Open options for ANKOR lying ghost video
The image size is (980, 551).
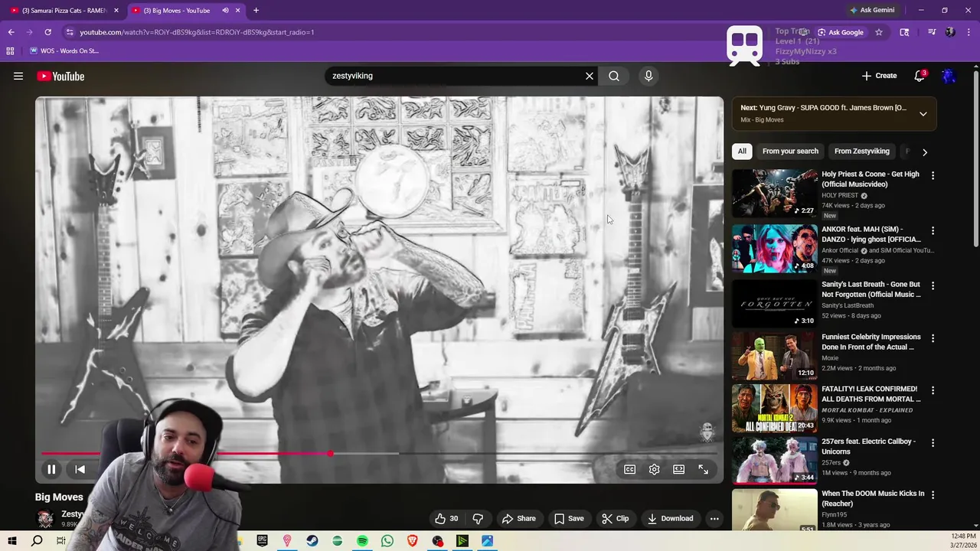pyautogui.click(x=933, y=230)
